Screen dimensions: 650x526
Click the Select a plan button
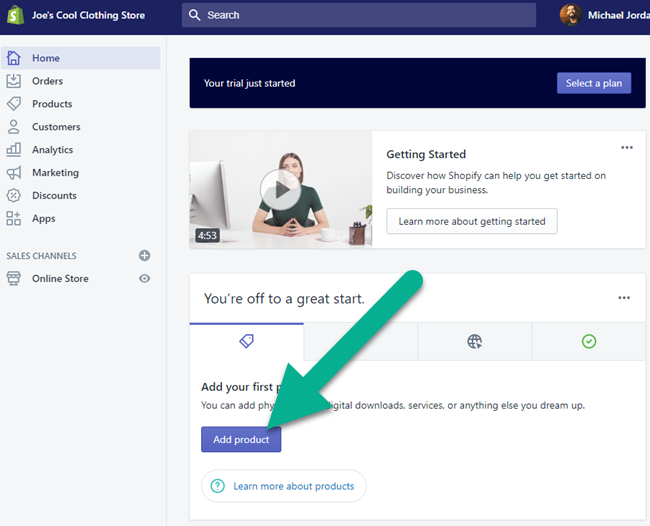[593, 83]
